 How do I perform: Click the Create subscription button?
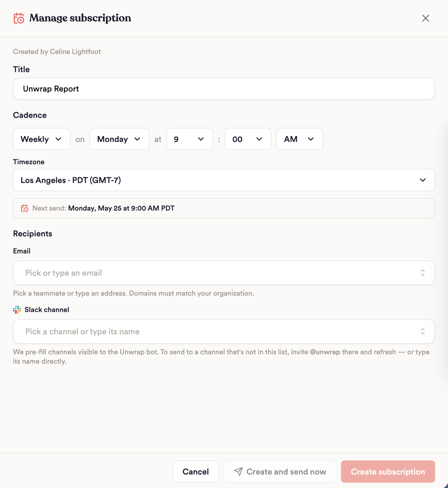pyautogui.click(x=388, y=472)
